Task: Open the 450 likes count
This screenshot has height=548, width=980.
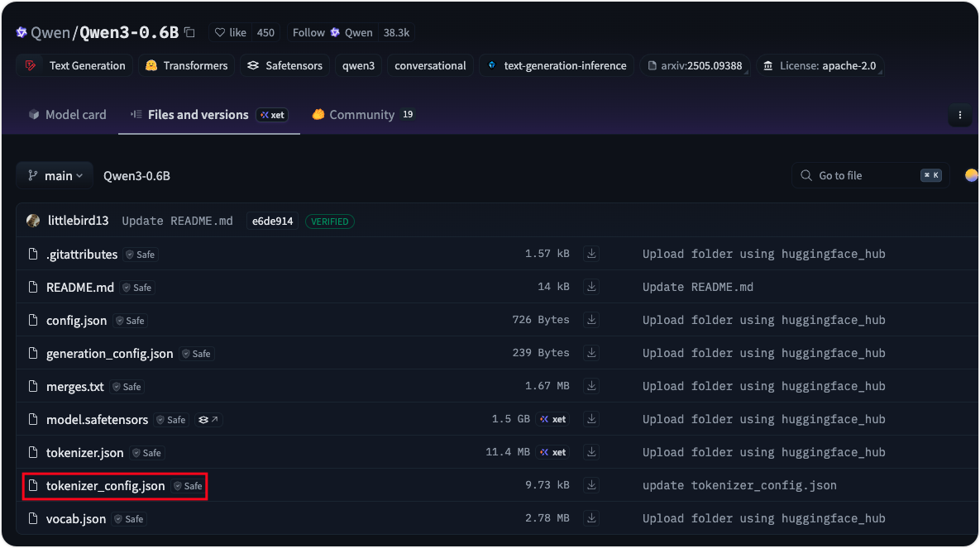Action: (x=265, y=32)
